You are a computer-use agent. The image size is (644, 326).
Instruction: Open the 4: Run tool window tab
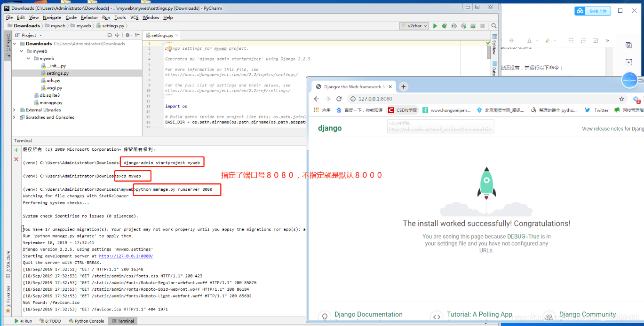pyautogui.click(x=24, y=321)
